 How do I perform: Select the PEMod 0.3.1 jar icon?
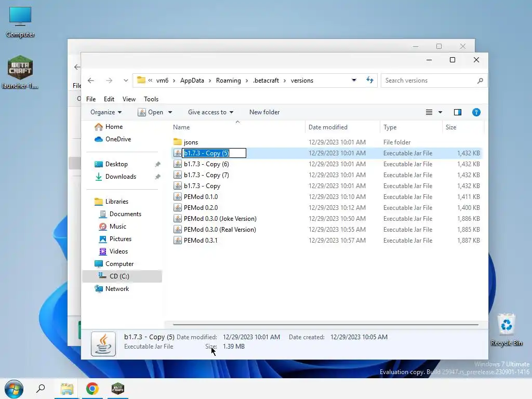click(x=178, y=240)
